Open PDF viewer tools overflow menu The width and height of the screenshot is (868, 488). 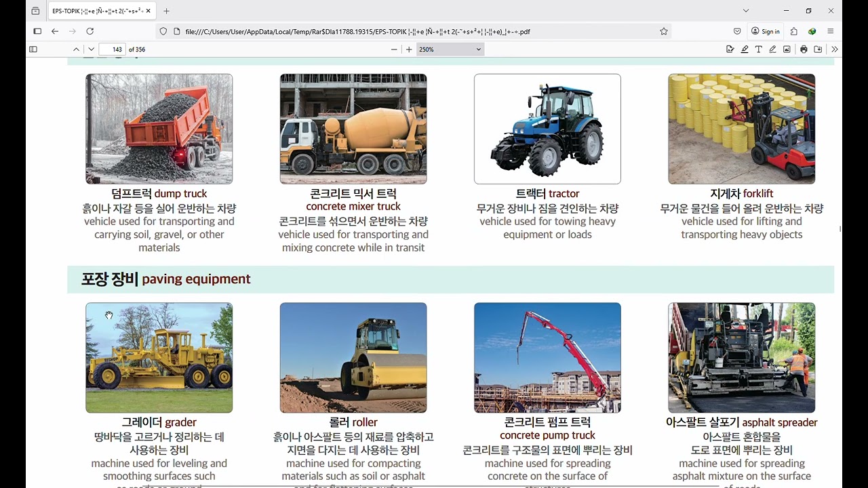coord(834,49)
